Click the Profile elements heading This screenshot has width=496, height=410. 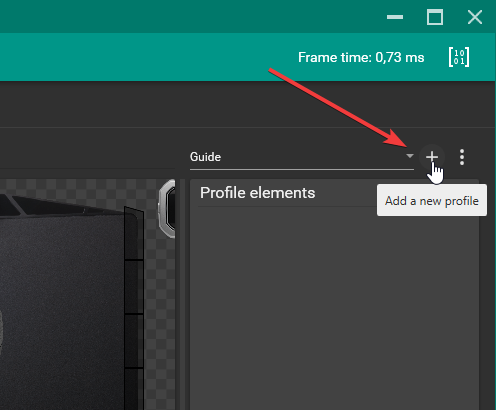[257, 193]
